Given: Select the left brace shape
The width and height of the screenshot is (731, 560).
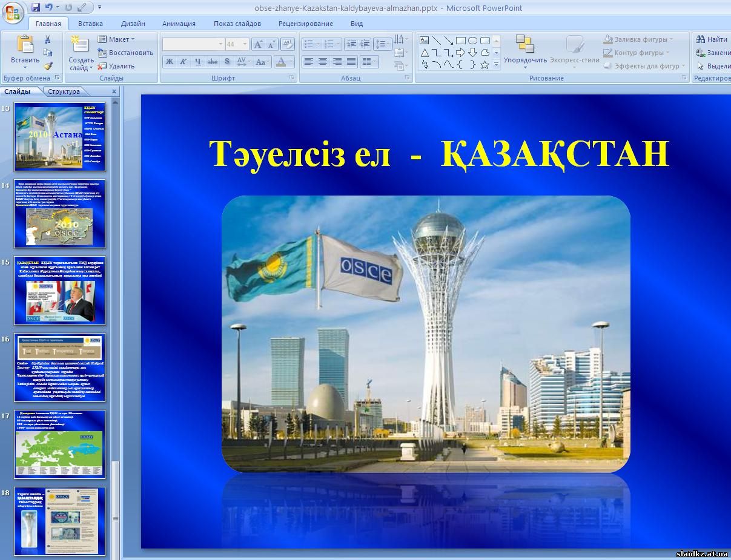Looking at the screenshot, I should pos(461,65).
